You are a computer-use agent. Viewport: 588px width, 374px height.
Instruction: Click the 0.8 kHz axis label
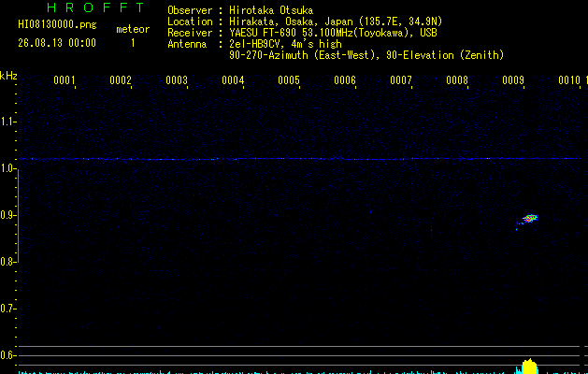tap(7, 262)
